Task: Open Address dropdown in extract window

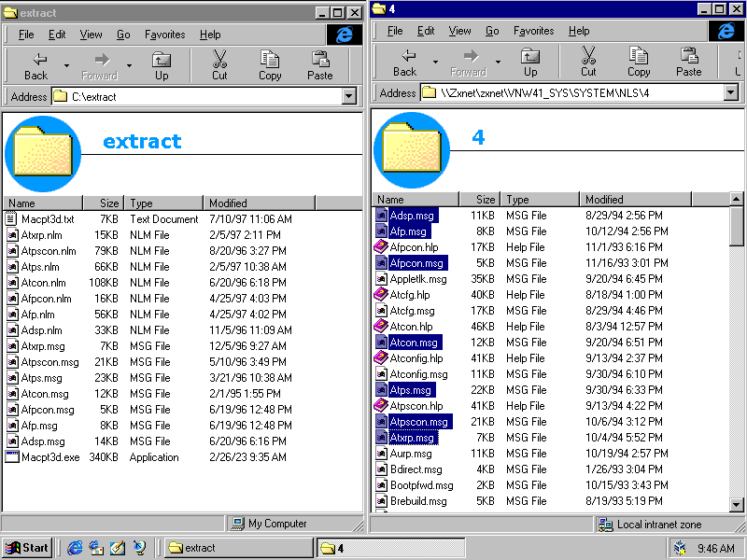Action: [349, 97]
